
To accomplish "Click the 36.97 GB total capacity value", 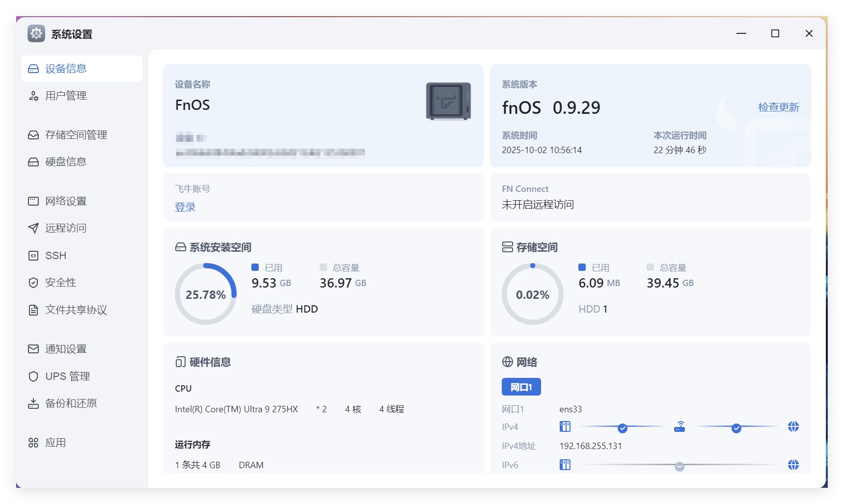I will [x=343, y=283].
